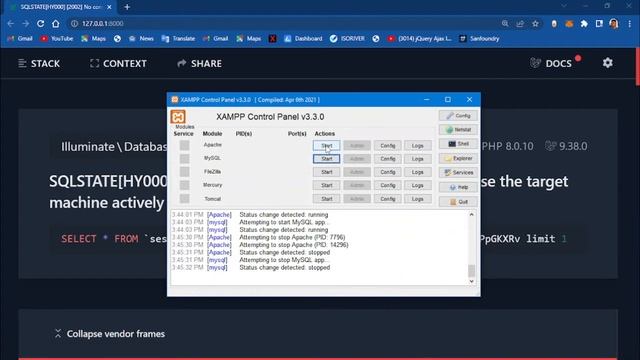Viewport: 640px width, 360px height.
Task: Switch to the CONTEXT tab
Action: tap(118, 64)
